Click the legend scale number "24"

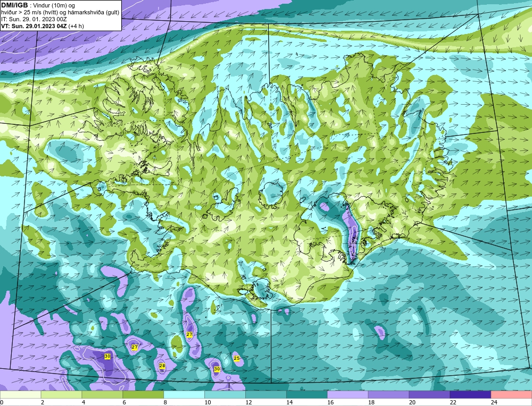pyautogui.click(x=494, y=402)
